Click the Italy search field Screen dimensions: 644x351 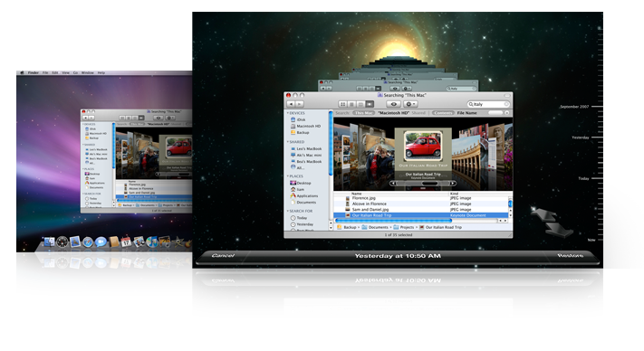(x=488, y=104)
